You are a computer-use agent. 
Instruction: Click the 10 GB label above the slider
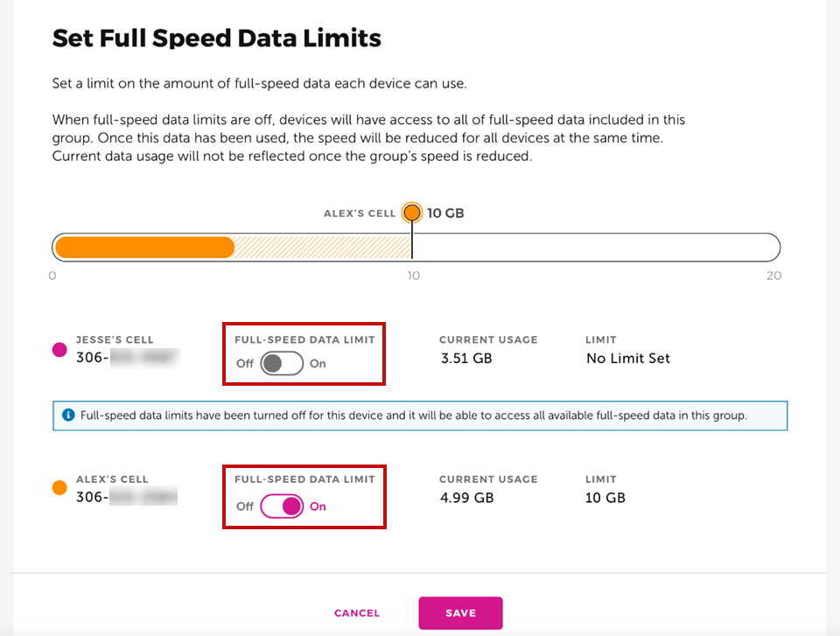(444, 213)
